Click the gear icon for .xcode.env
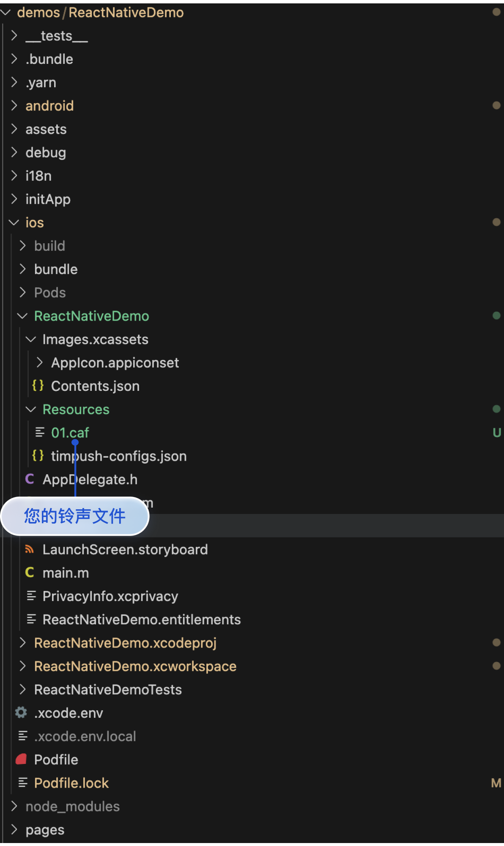Viewport: 504px width, 846px height. (x=21, y=713)
